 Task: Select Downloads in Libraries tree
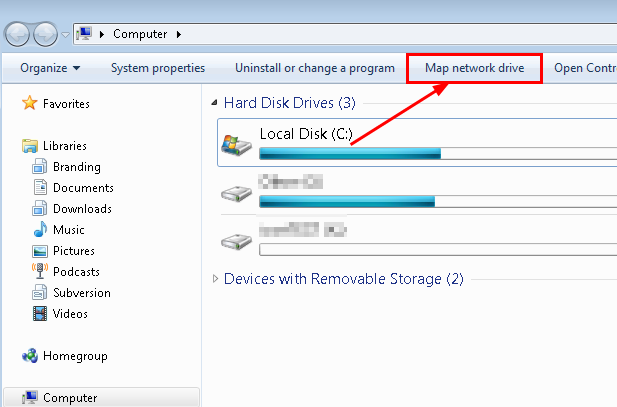click(x=82, y=209)
